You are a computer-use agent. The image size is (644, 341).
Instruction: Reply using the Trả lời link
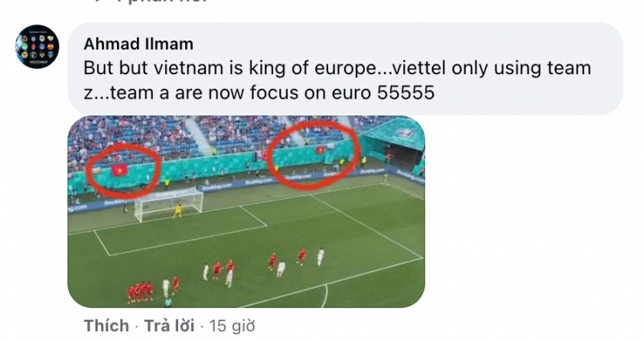point(169,326)
